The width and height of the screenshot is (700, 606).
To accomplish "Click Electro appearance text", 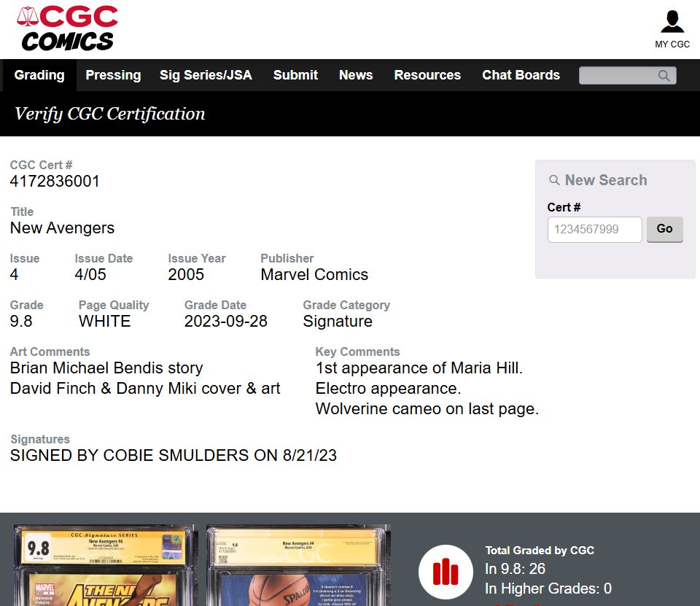I will tap(388, 389).
